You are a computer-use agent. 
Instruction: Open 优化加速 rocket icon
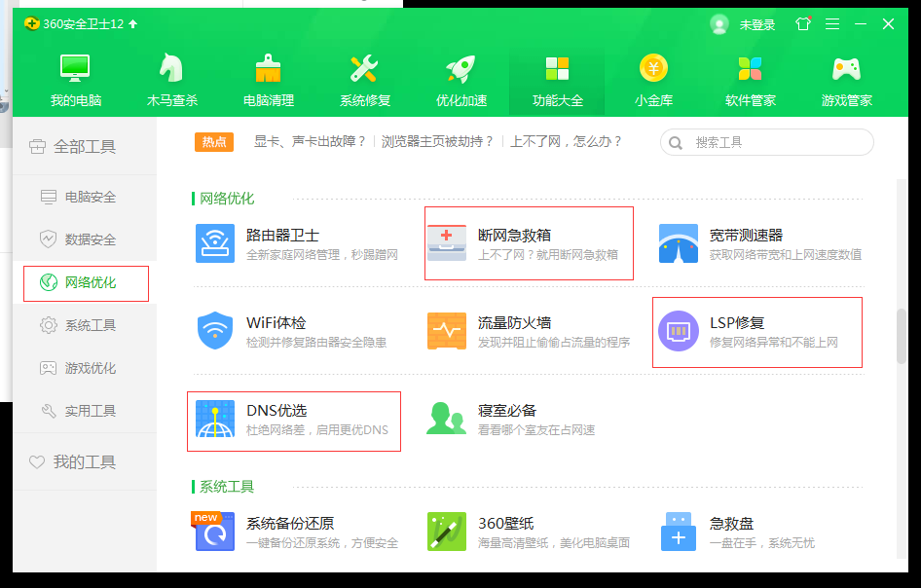[x=461, y=69]
